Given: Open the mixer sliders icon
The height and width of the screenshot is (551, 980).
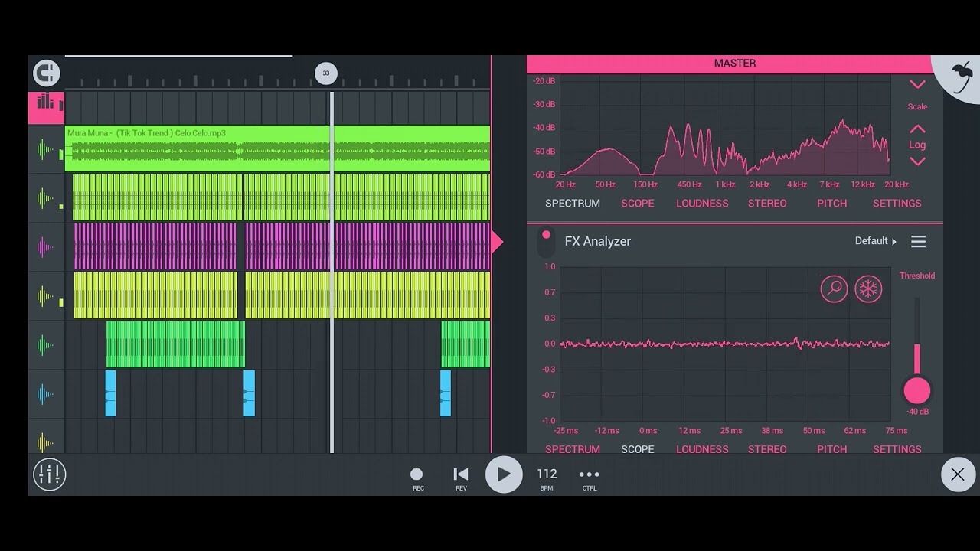Looking at the screenshot, I should (x=50, y=474).
